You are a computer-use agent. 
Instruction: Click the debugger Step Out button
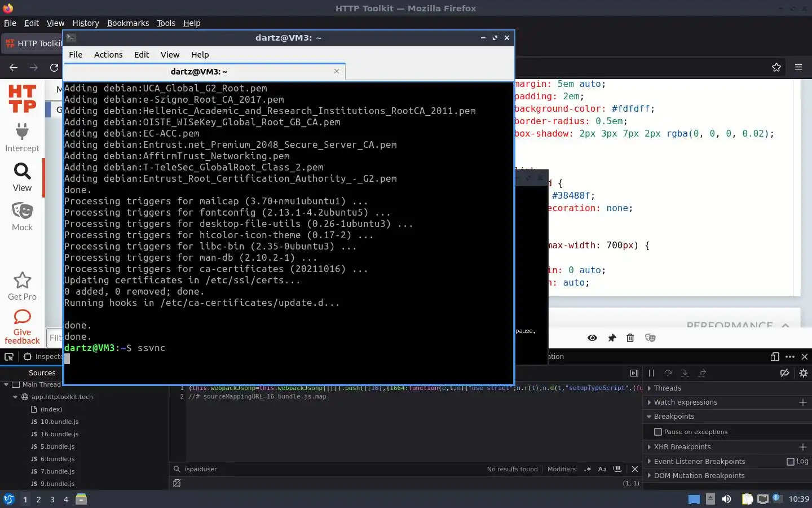[x=702, y=373]
